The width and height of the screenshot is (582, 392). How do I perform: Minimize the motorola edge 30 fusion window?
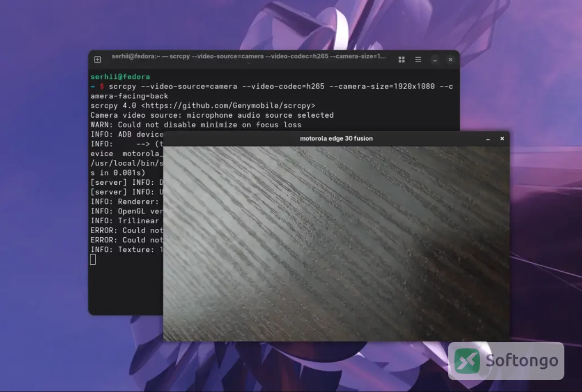coord(488,139)
